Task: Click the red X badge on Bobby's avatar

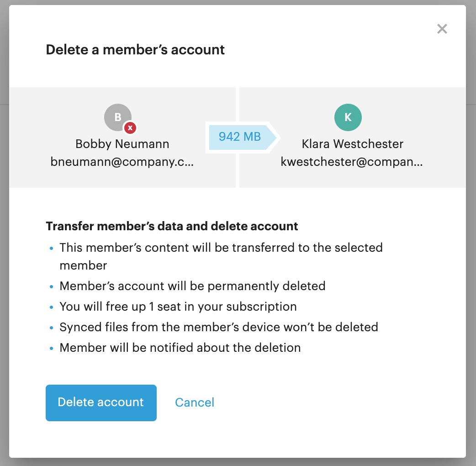Action: (130, 128)
